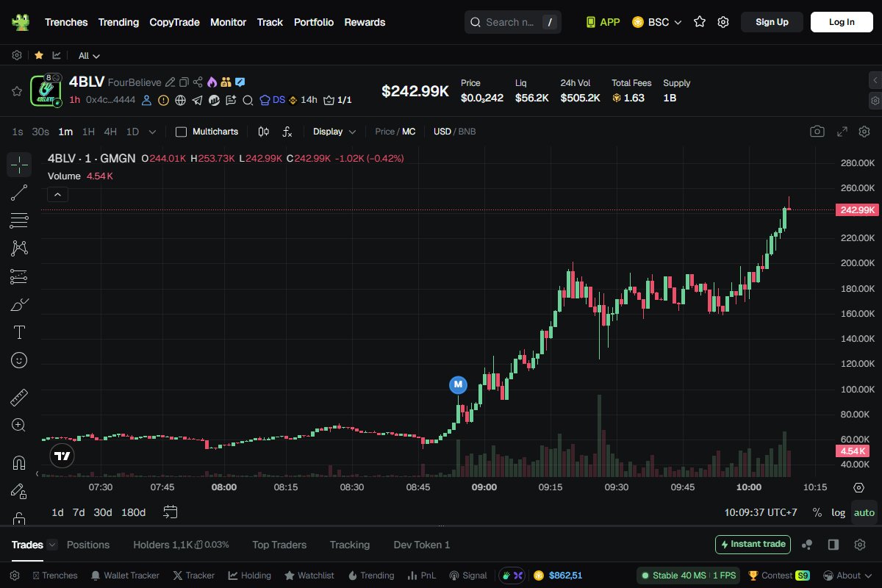The width and height of the screenshot is (882, 588).
Task: Open the position forecasting tool
Action: pyautogui.click(x=19, y=276)
